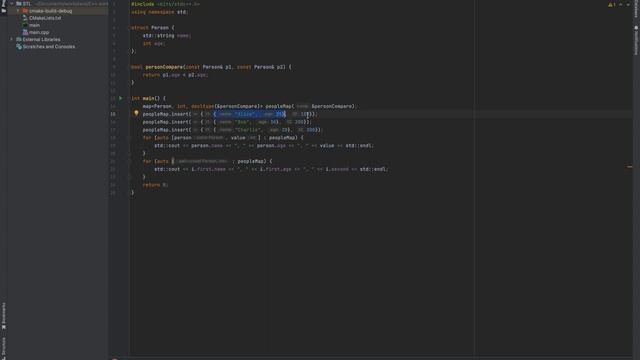Click the insert line containing "Charlie"
This screenshot has width=640, height=360.
click(x=232, y=130)
